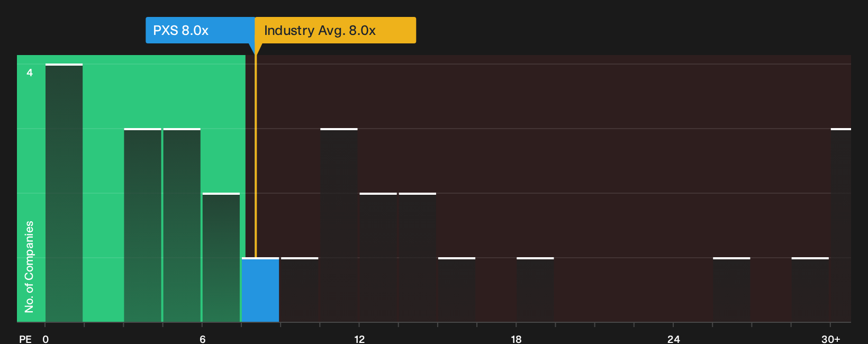Image resolution: width=868 pixels, height=344 pixels.
Task: Select the two-company bar starting at PE 12
Action: coord(378,258)
